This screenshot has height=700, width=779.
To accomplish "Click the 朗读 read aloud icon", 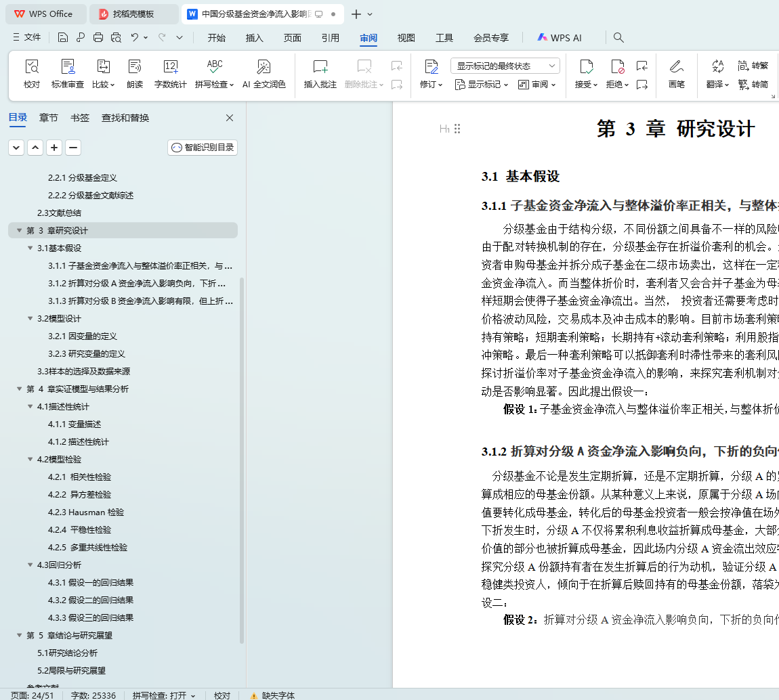I will click(135, 67).
